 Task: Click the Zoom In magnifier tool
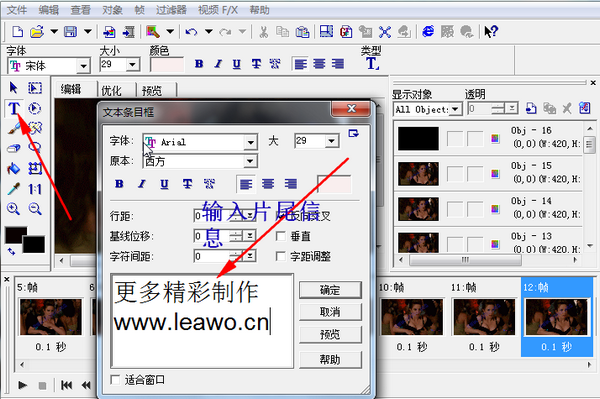tap(13, 209)
